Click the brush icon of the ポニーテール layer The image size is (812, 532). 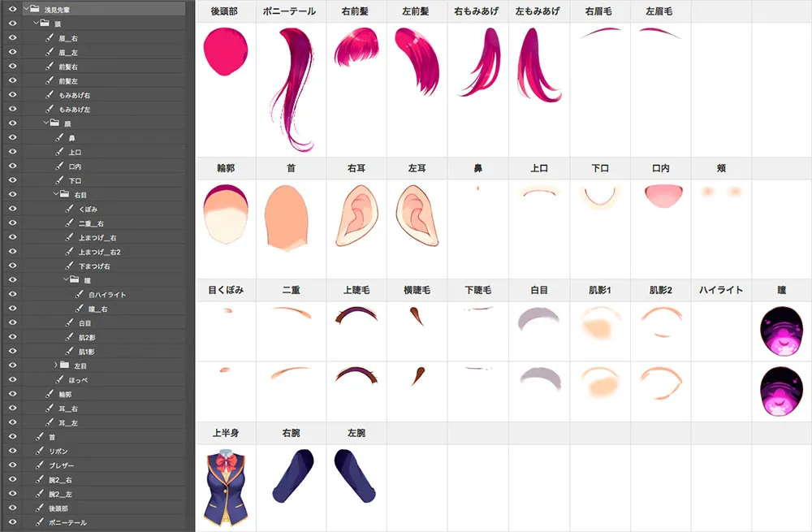(x=39, y=522)
